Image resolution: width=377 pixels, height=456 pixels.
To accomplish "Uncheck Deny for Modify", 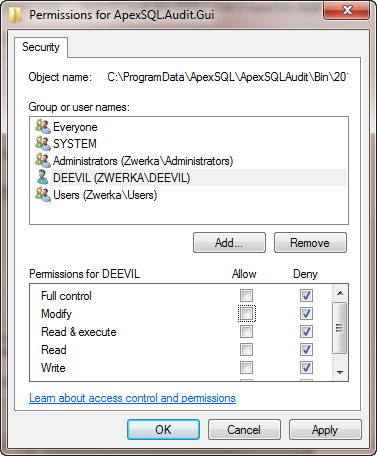I will [x=306, y=313].
